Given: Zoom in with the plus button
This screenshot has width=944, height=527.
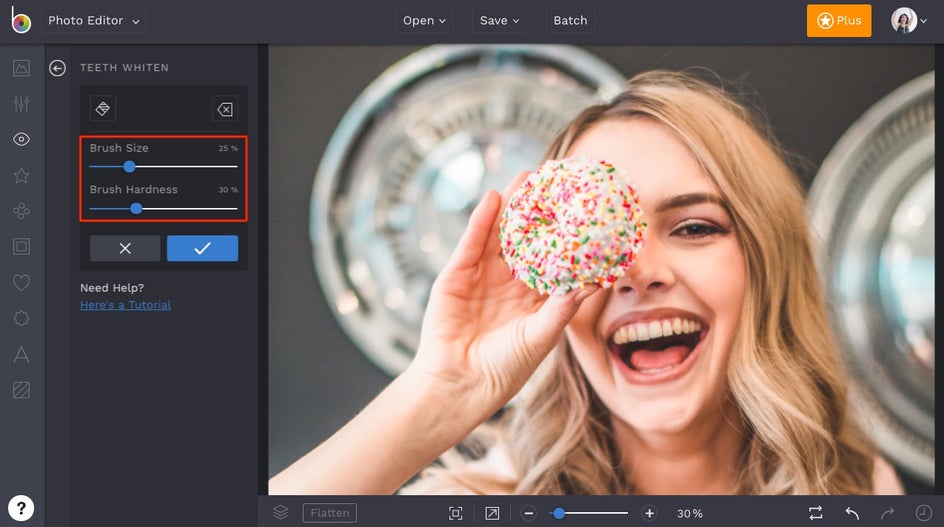Looking at the screenshot, I should (x=649, y=513).
